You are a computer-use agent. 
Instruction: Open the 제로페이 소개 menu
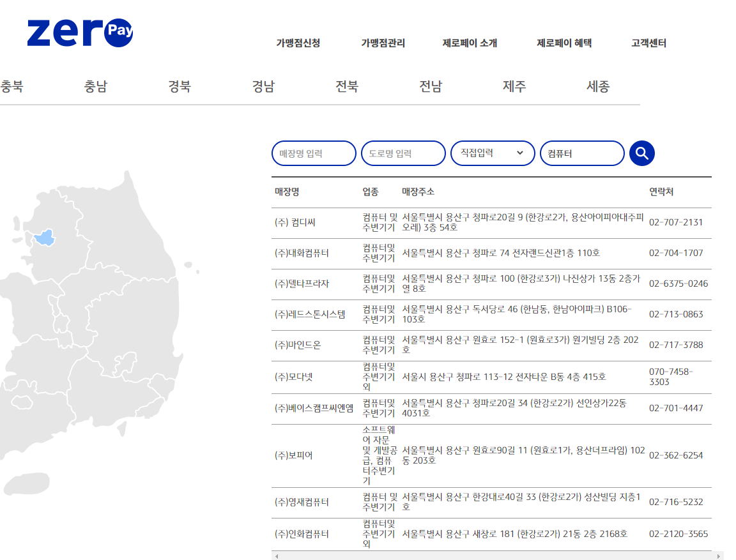click(470, 43)
